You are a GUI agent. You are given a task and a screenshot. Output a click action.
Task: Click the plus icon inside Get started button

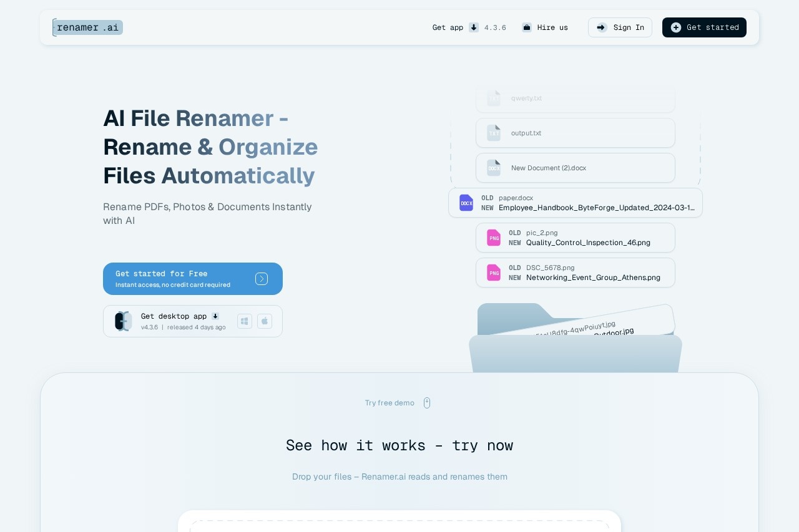(x=676, y=27)
